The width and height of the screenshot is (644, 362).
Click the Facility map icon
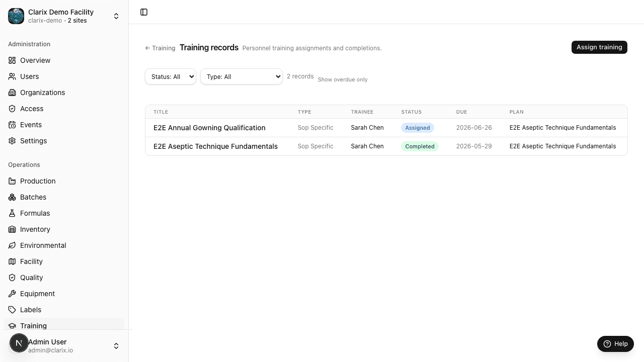coord(12,261)
